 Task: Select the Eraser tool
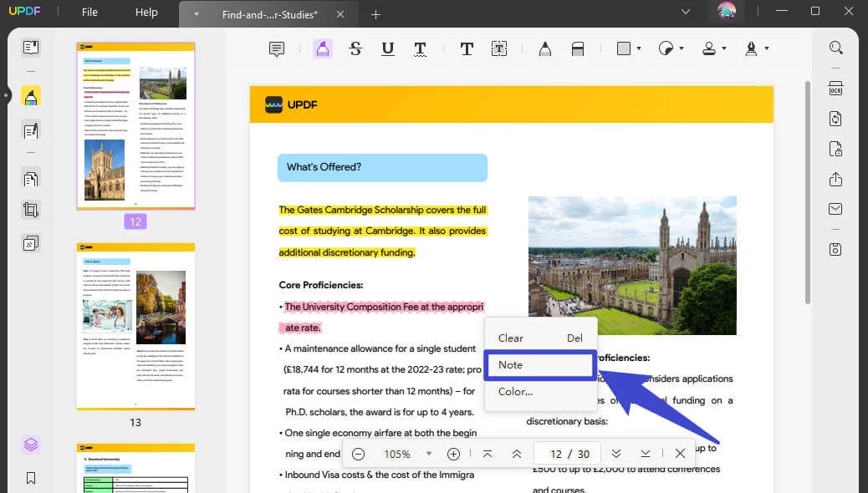click(x=578, y=48)
